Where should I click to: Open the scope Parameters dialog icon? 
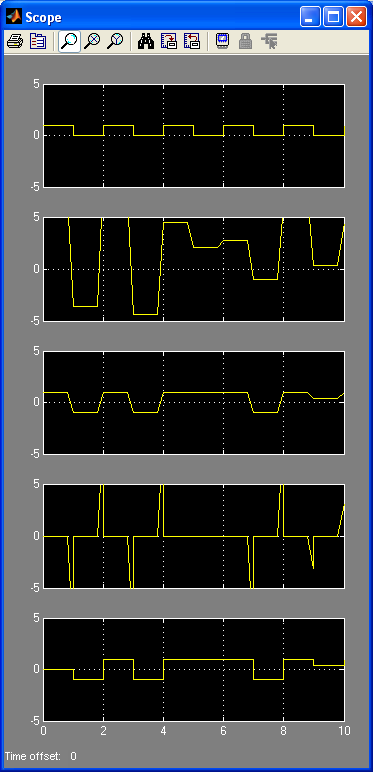click(37, 42)
